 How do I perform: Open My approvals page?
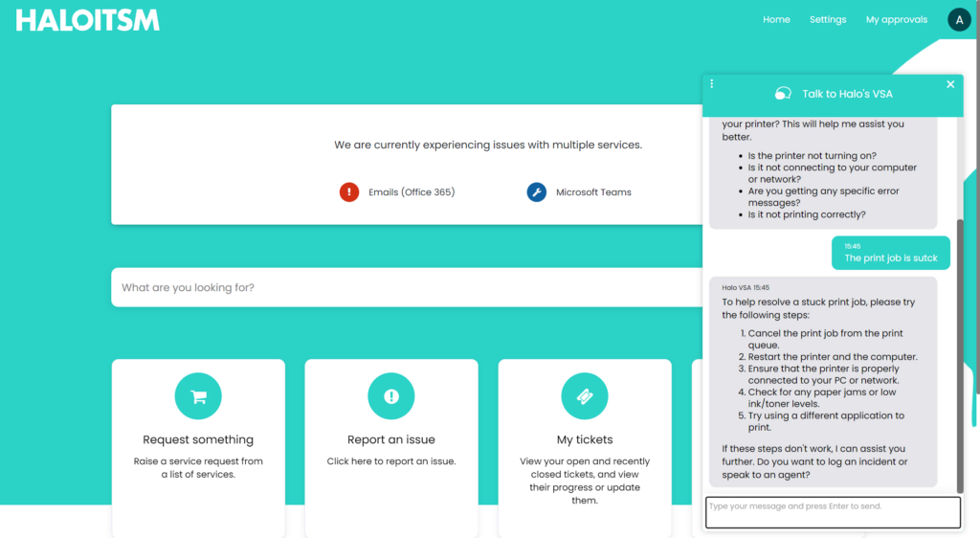pyautogui.click(x=896, y=19)
